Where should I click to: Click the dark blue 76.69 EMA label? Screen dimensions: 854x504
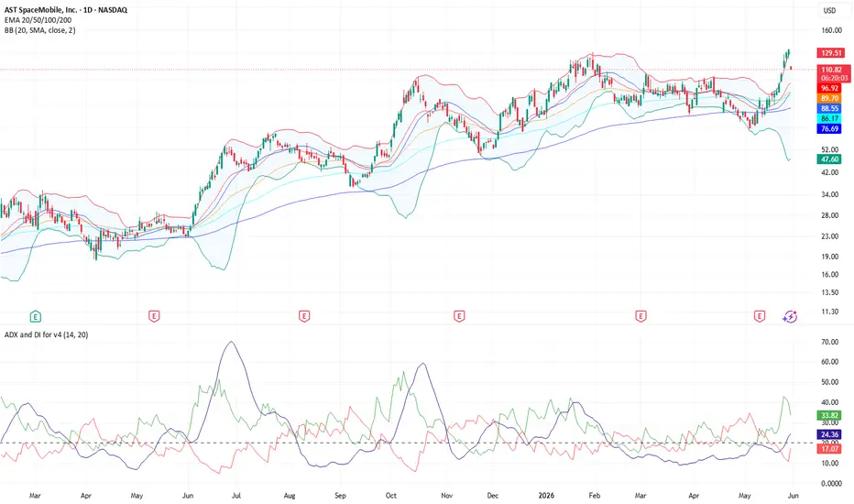coord(829,128)
